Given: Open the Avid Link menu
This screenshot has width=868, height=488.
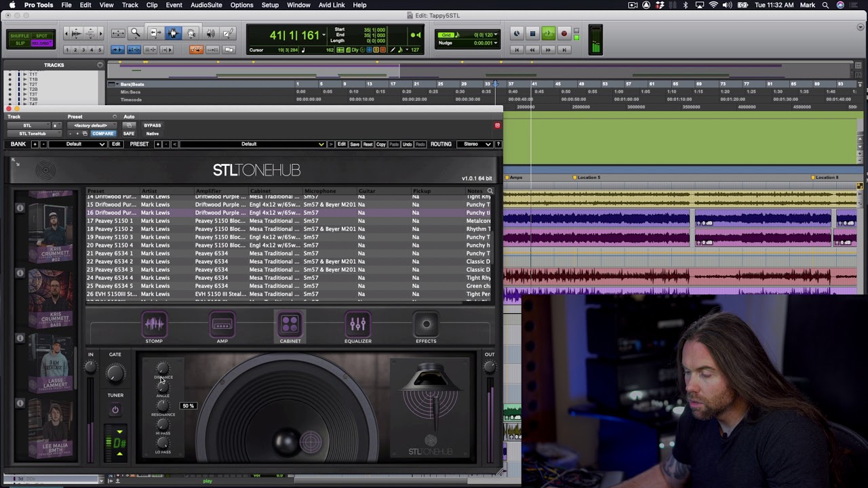Looking at the screenshot, I should coord(332,5).
